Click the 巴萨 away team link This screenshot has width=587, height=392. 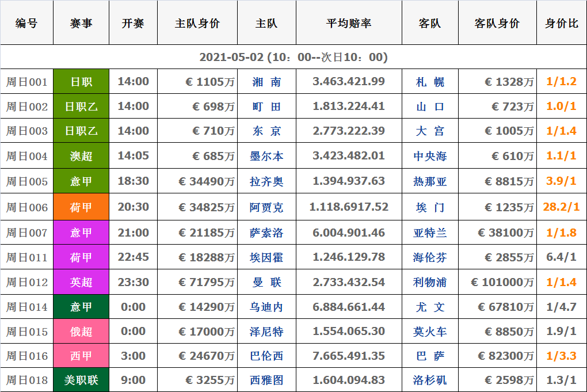click(x=430, y=356)
